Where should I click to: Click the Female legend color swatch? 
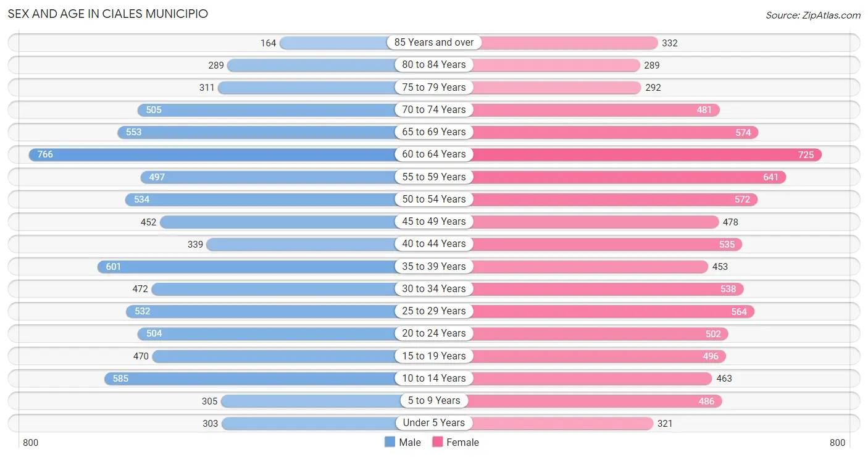(438, 442)
